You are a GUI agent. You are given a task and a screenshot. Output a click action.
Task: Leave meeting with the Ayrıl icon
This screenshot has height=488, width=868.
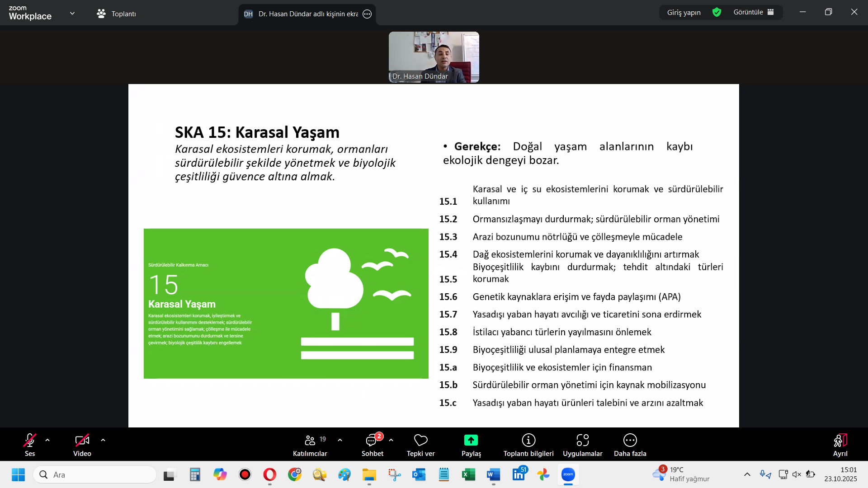pyautogui.click(x=840, y=441)
